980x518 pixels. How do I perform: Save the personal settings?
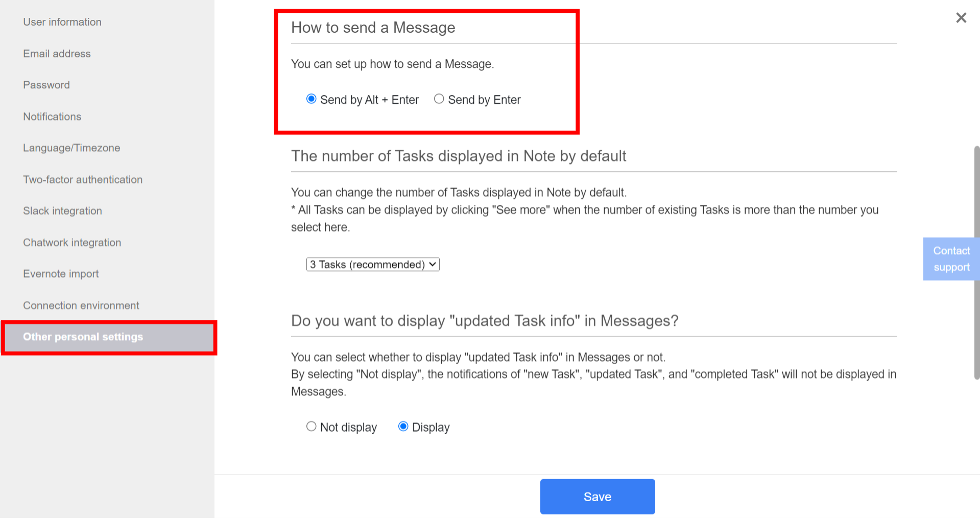tap(597, 496)
